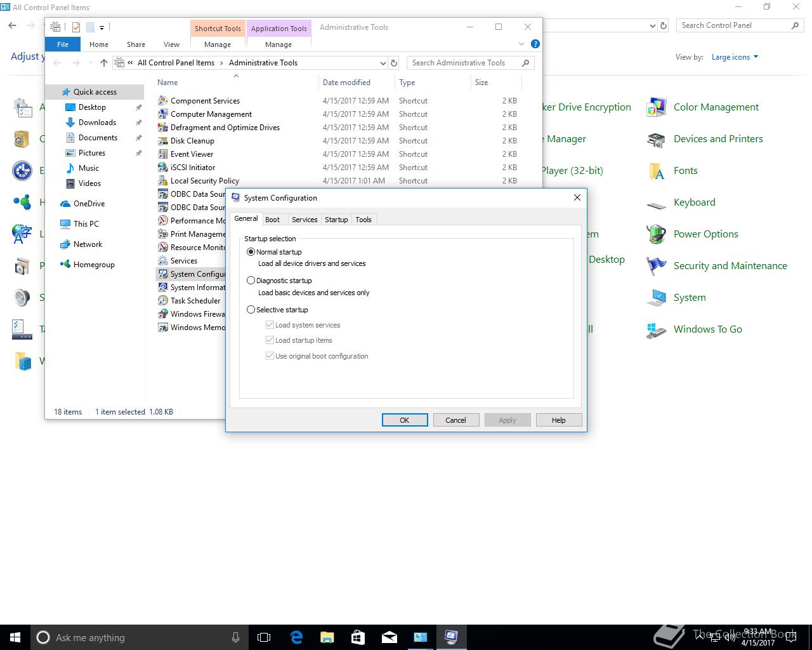Click the Up arrow in Explorer navigation

tap(104, 63)
